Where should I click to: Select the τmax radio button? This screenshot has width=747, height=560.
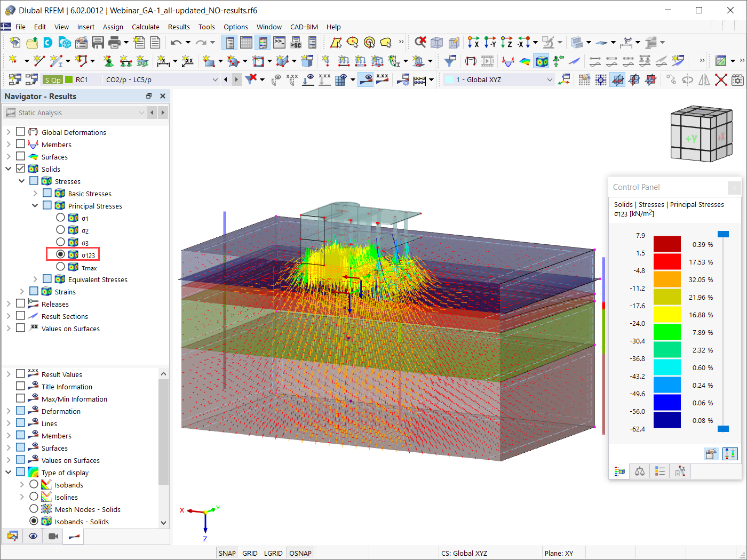(x=60, y=267)
